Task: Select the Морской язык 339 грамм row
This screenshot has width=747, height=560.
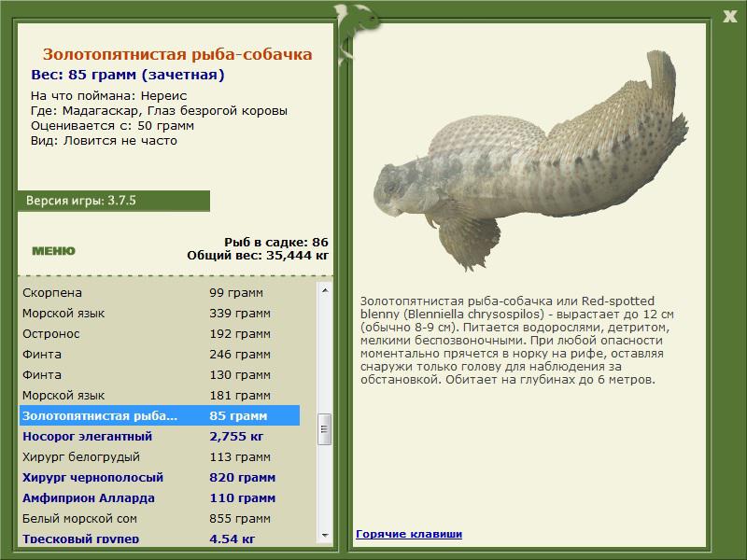Action: (x=160, y=313)
